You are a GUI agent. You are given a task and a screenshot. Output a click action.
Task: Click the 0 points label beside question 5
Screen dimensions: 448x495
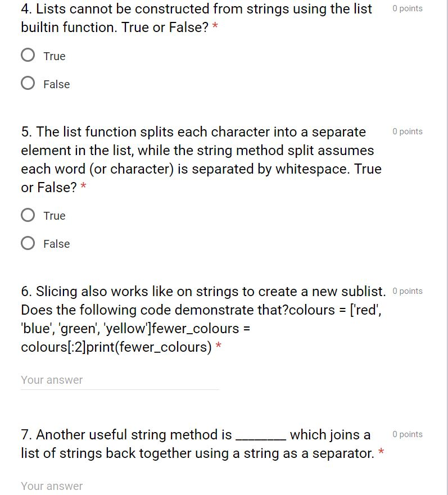(407, 131)
